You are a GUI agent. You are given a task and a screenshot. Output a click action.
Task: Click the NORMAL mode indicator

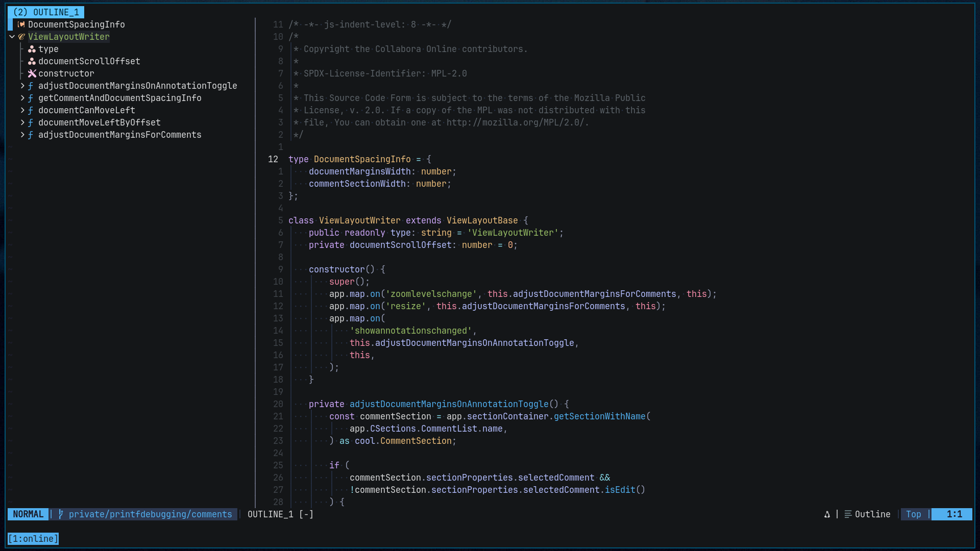point(28,514)
